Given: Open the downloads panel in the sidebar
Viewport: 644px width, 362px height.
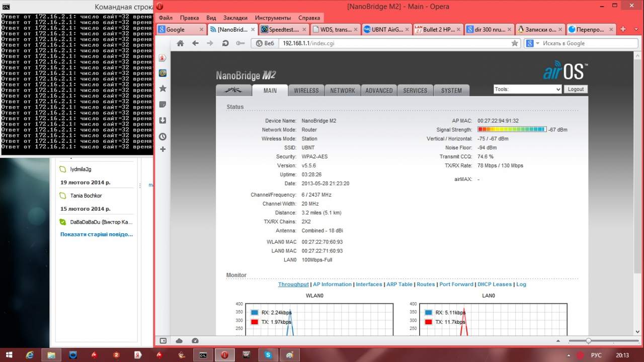Looking at the screenshot, I should tap(163, 121).
